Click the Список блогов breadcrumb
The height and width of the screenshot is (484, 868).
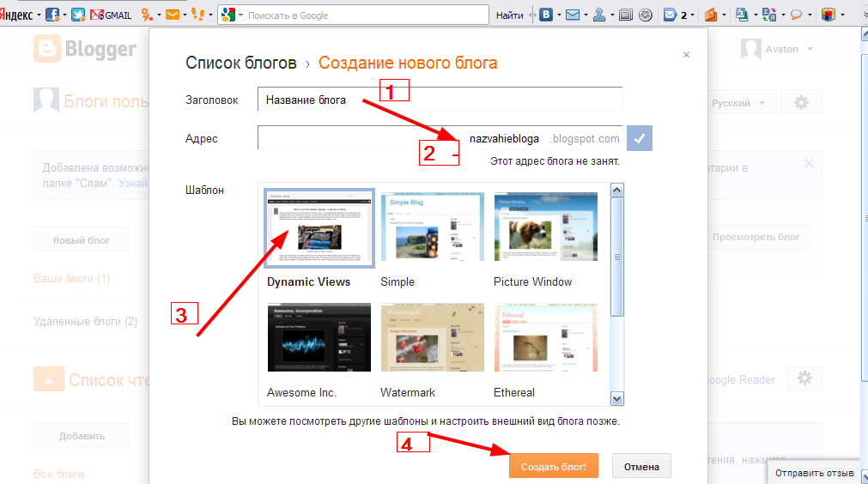pyautogui.click(x=240, y=63)
